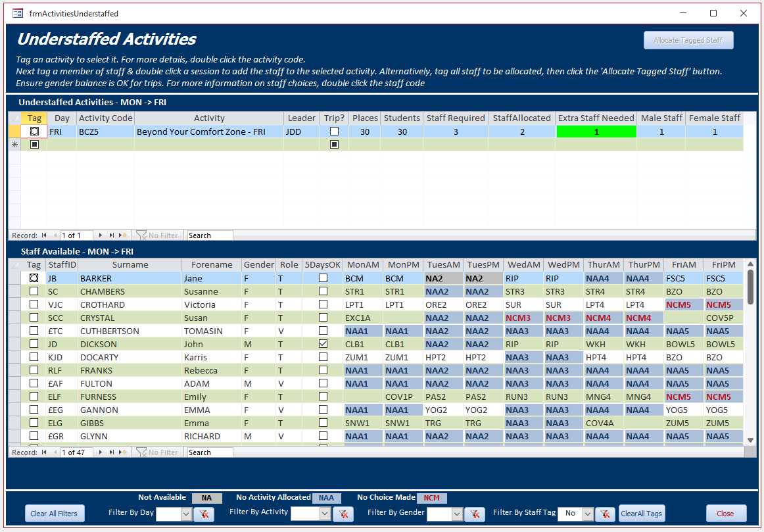Screen dimensions: 764x532
Task: Click the Clear All Filters button
Action: pos(54,514)
